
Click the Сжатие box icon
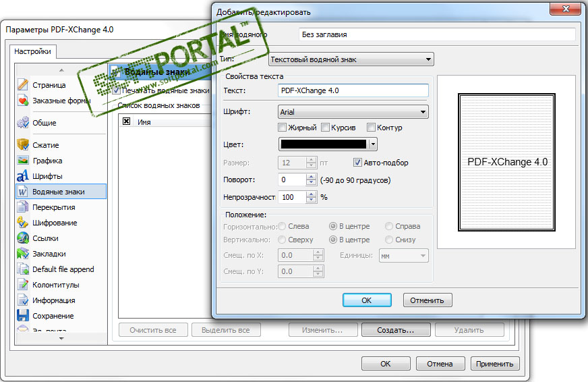tap(23, 145)
